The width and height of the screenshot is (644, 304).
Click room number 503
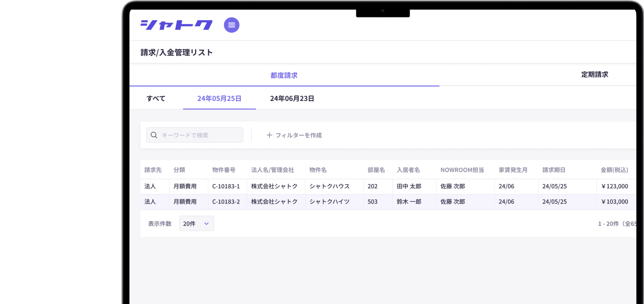373,202
